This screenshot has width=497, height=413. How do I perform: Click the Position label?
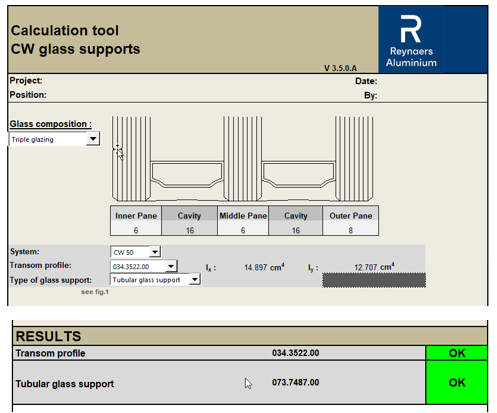pos(28,95)
